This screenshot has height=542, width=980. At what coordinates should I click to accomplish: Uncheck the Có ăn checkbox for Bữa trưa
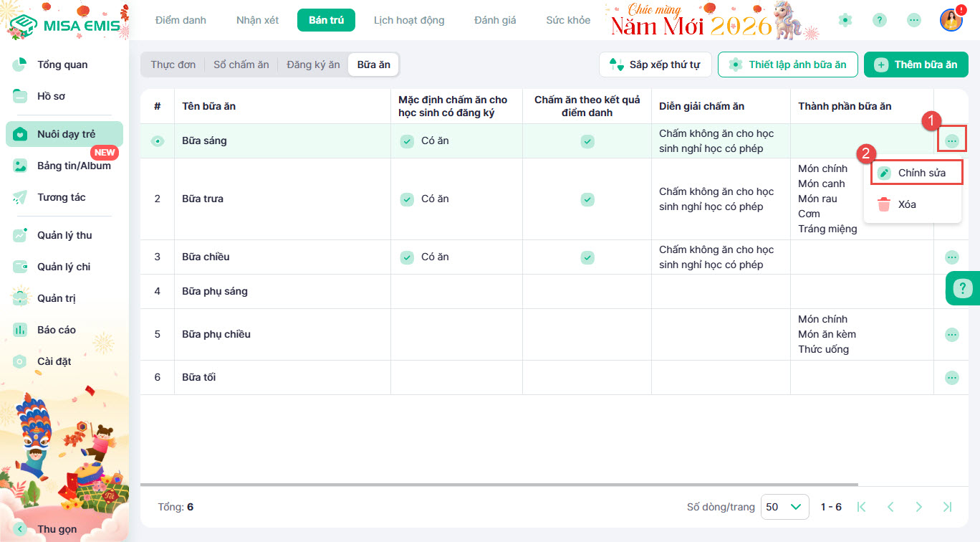[407, 199]
